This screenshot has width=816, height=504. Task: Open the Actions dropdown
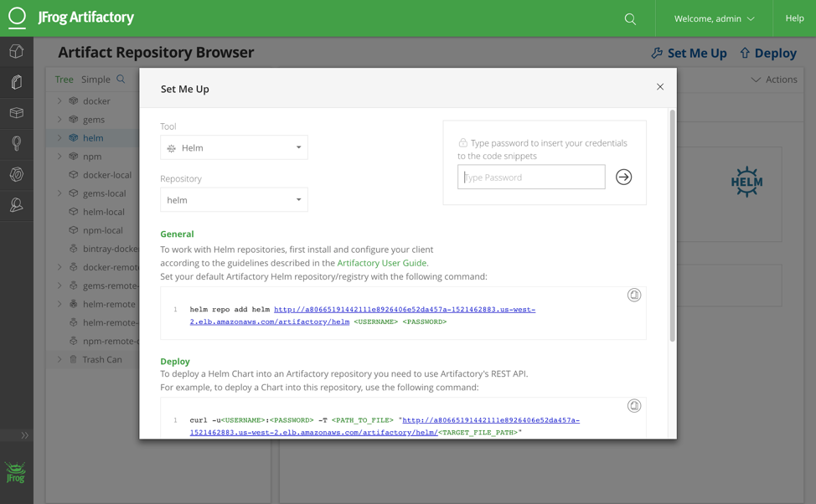(774, 80)
